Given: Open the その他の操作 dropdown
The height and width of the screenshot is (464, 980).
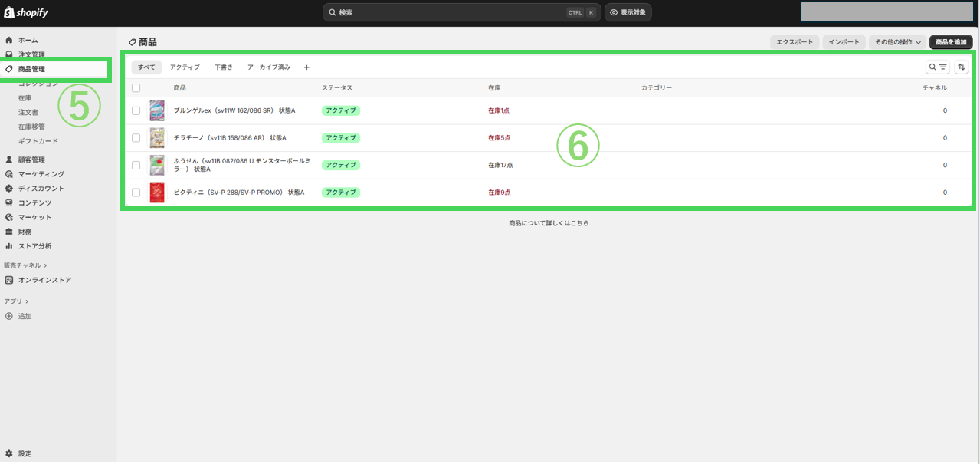Looking at the screenshot, I should (897, 42).
